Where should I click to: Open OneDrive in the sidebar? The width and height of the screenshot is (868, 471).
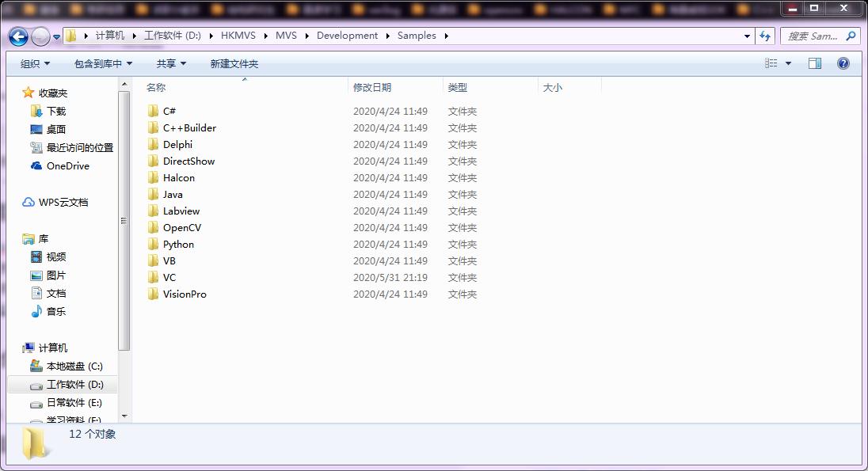click(59, 166)
